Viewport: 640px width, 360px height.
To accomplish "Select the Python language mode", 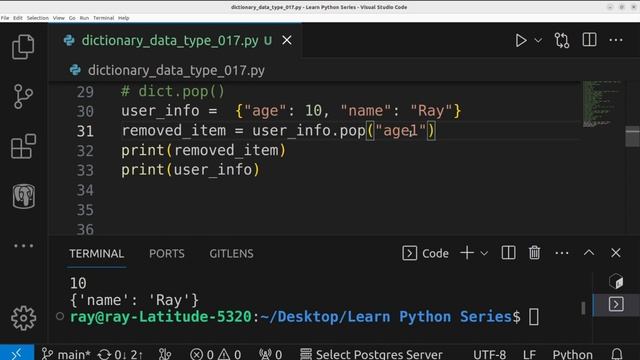I will (x=572, y=354).
